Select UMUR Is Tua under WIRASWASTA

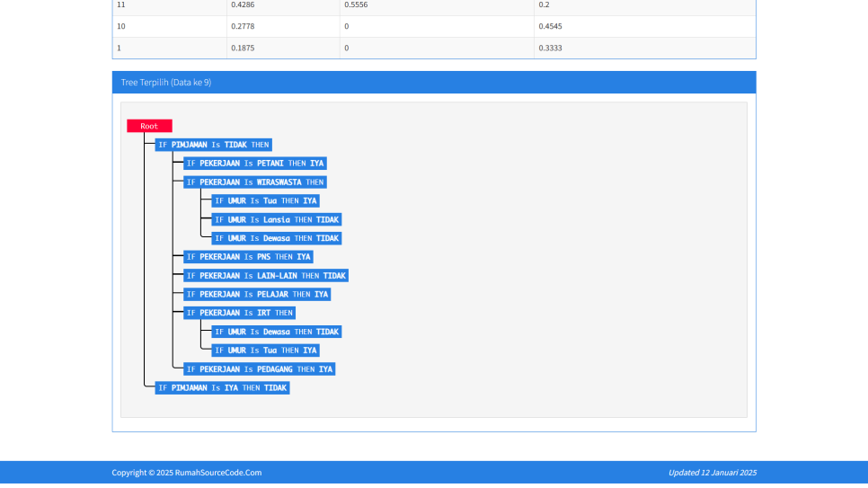(266, 201)
